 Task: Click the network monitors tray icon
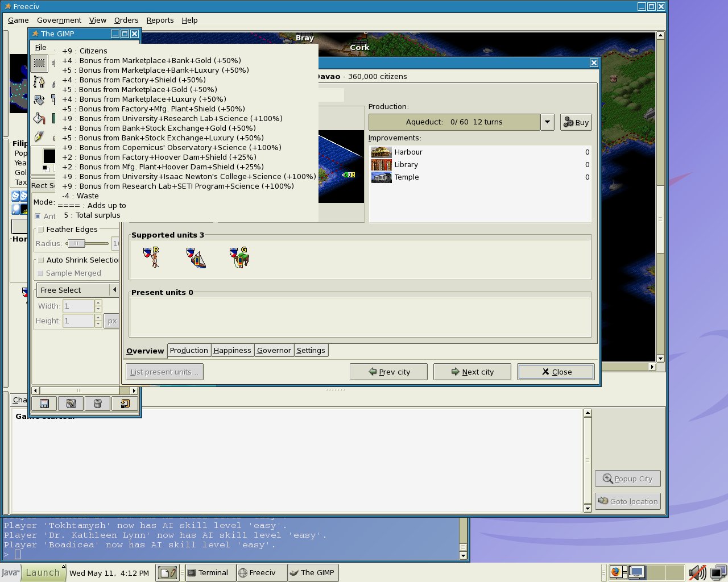718,572
